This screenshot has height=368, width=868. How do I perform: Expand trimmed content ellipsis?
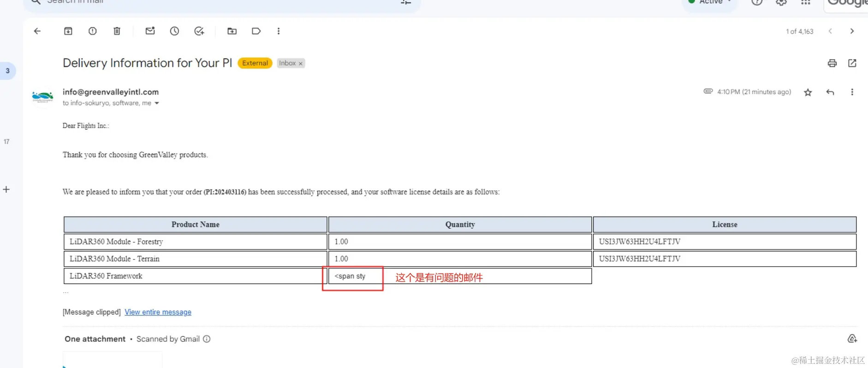tap(66, 292)
